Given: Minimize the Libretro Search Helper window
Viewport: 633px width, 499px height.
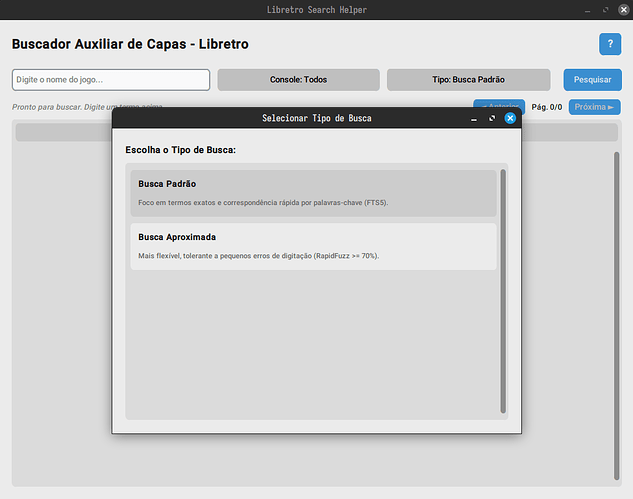Looking at the screenshot, I should pos(587,10).
